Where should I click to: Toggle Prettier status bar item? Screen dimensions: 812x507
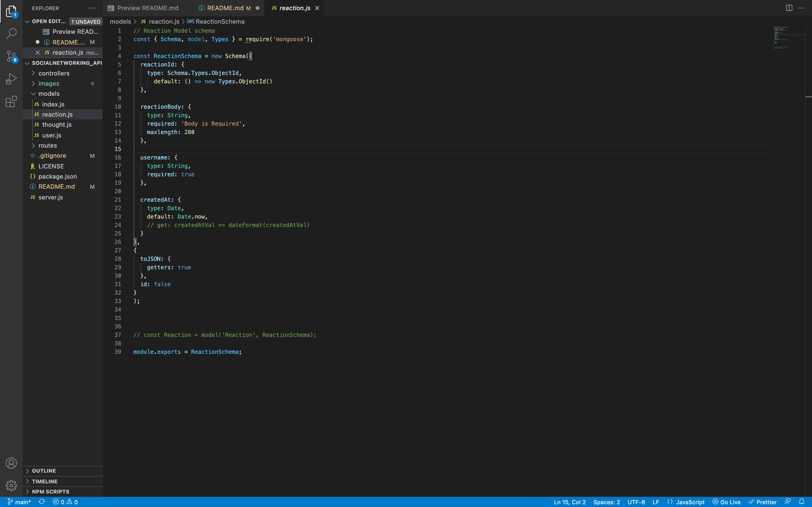tap(762, 502)
